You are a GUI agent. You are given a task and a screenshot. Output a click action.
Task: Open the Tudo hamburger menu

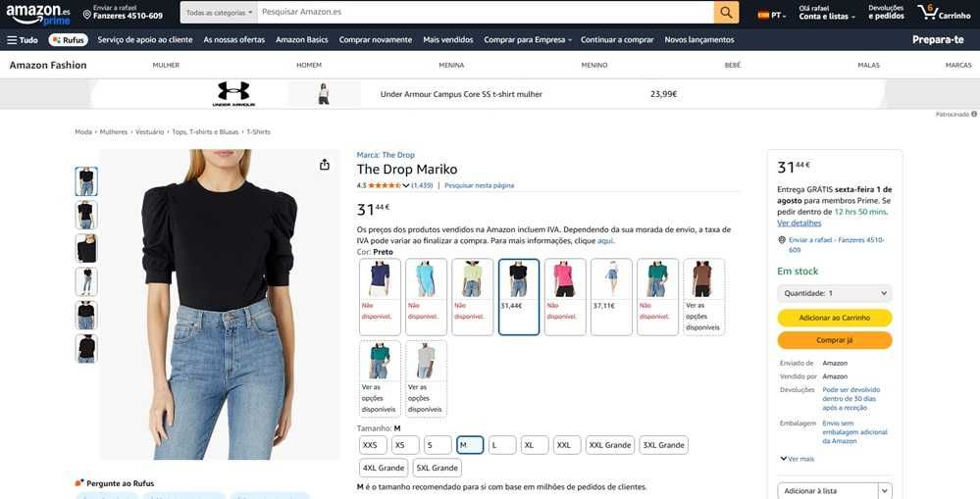(x=23, y=40)
